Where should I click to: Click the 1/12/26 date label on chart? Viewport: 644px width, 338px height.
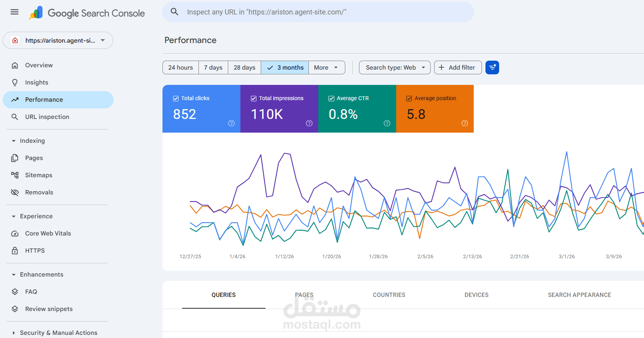tap(285, 257)
